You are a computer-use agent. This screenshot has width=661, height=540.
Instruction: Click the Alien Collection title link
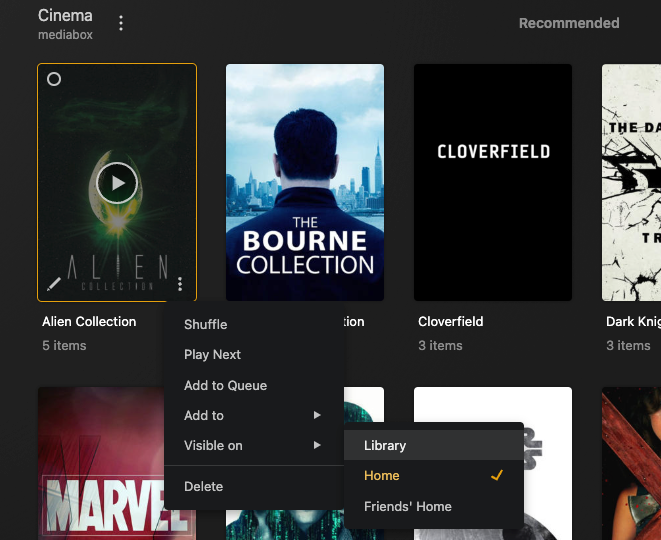pos(89,322)
